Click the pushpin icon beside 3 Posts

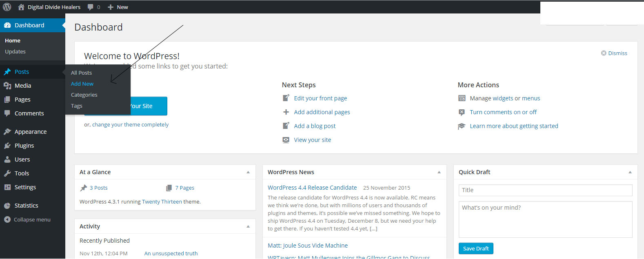tap(84, 188)
